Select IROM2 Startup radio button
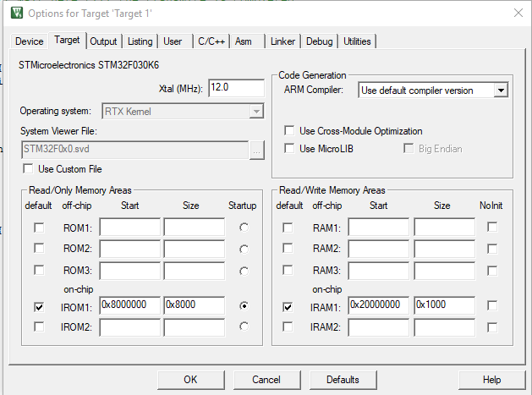The height and width of the screenshot is (395, 532). [244, 326]
